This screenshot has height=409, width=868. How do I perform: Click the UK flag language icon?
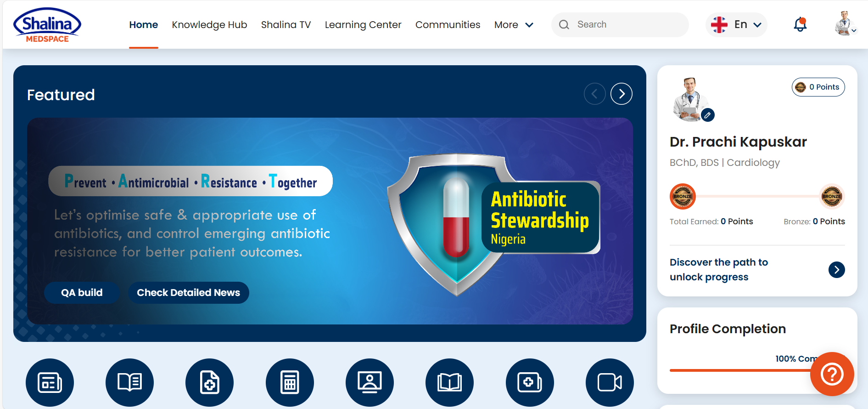[719, 24]
